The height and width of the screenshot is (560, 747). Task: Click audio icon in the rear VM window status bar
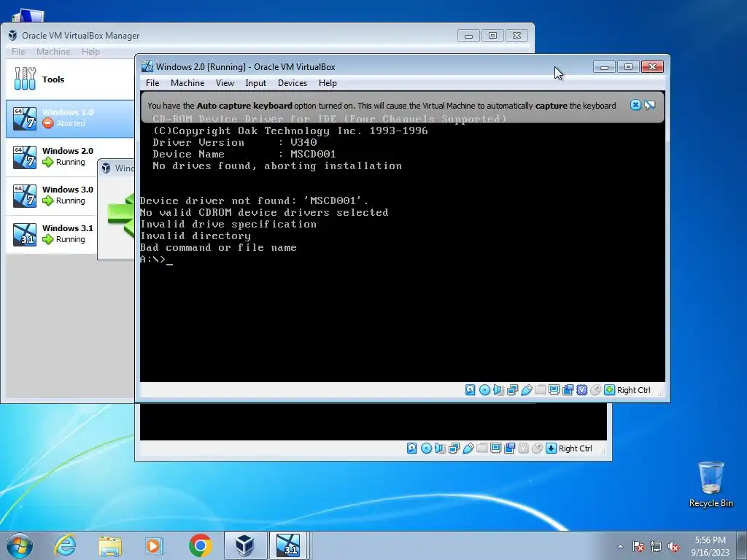tap(440, 448)
